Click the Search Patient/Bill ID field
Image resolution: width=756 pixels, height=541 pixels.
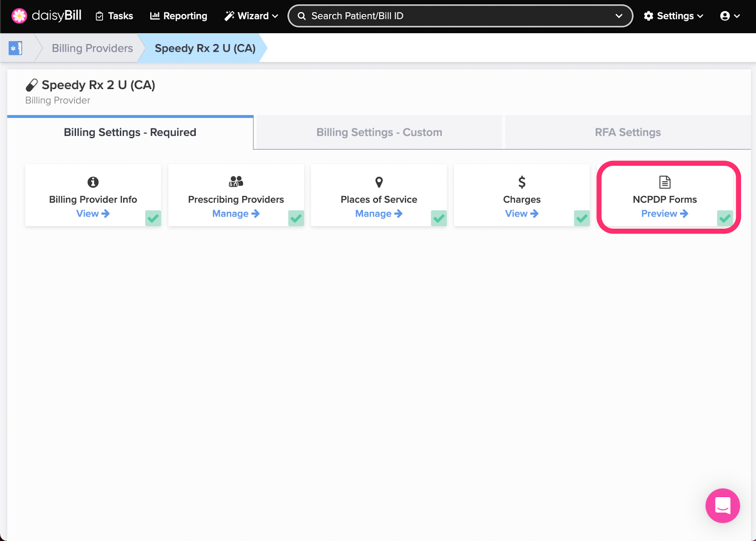[x=460, y=16]
